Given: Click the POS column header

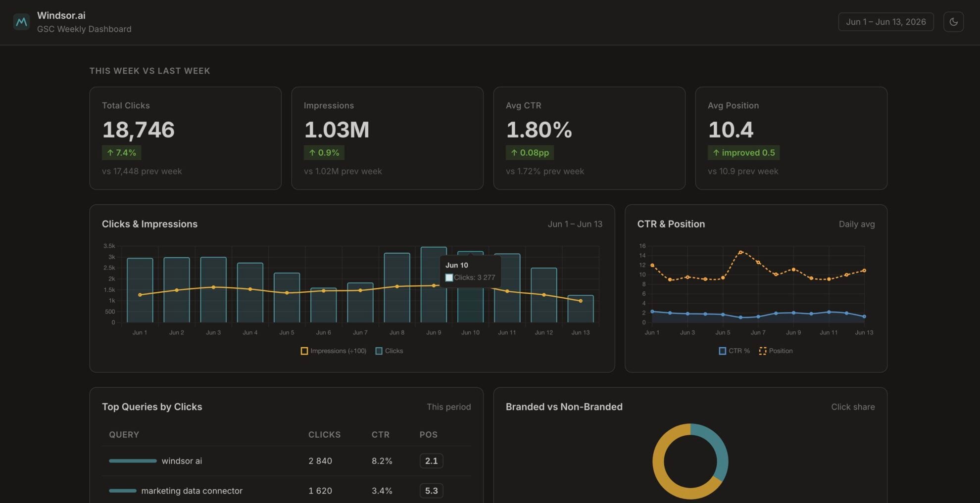Looking at the screenshot, I should click(429, 434).
